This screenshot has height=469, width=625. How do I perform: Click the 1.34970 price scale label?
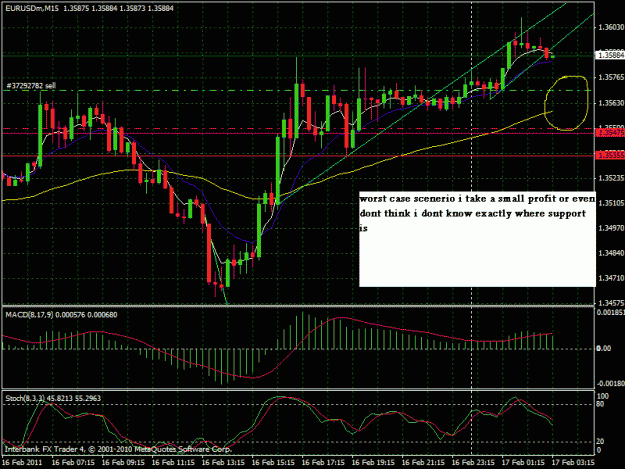coord(611,228)
